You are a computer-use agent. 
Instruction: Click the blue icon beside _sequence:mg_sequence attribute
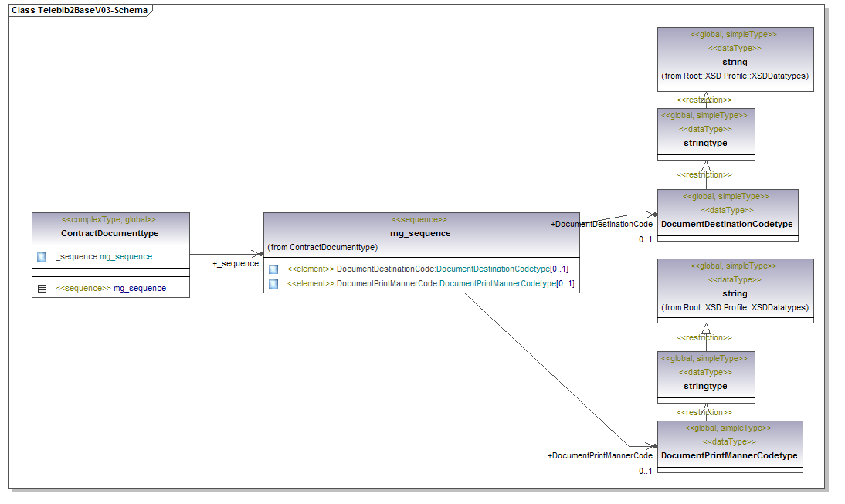42,256
